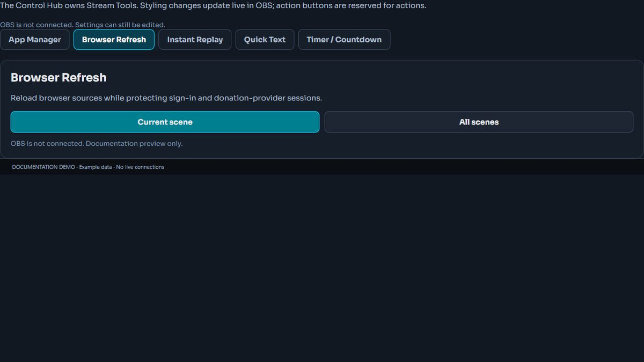Go to the Quick Text tab
Image resolution: width=644 pixels, height=362 pixels.
(265, 40)
